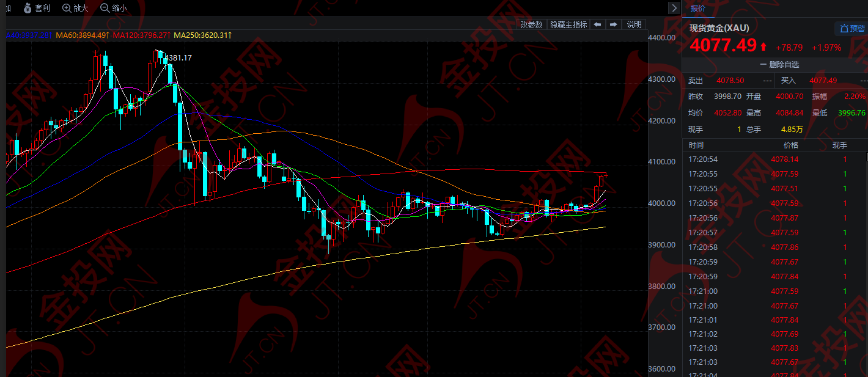
Task: Click the 3700.00 price axis label
Action: (x=662, y=328)
